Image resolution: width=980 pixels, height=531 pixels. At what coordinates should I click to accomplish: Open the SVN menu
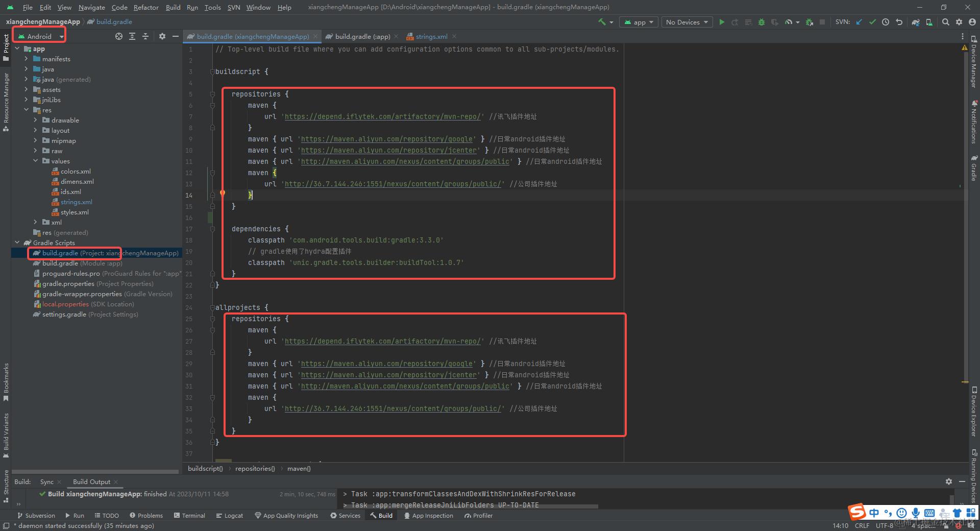click(x=234, y=7)
